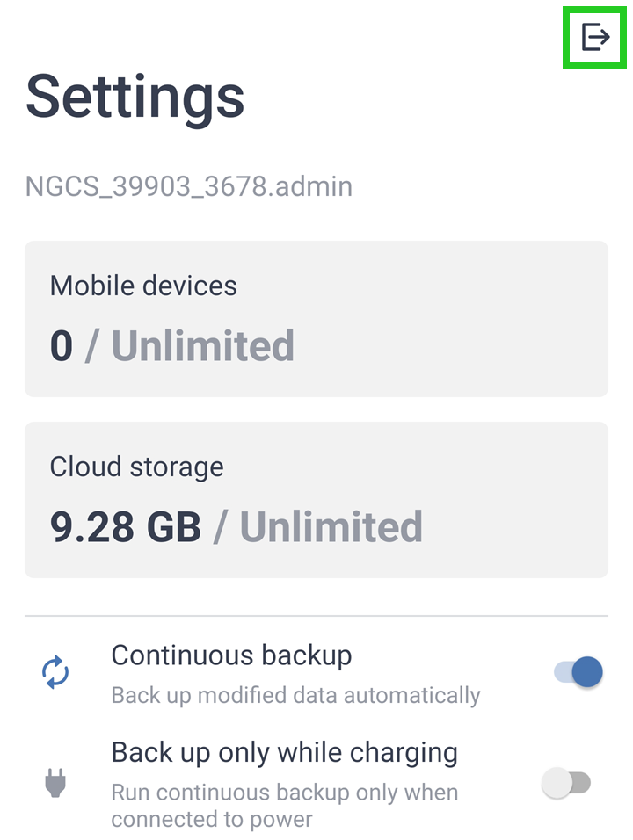633x840 pixels.
Task: Click 'Back up modified data automatically' description
Action: pyautogui.click(x=295, y=696)
